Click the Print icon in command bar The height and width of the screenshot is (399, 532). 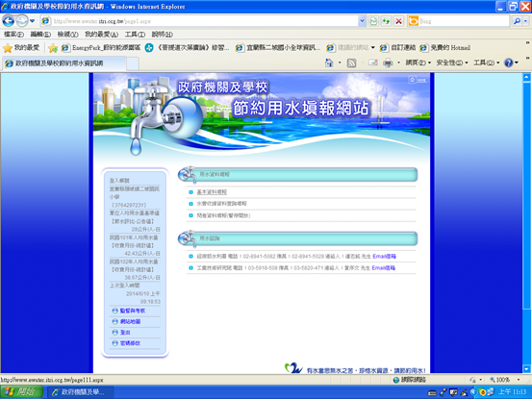pos(388,62)
